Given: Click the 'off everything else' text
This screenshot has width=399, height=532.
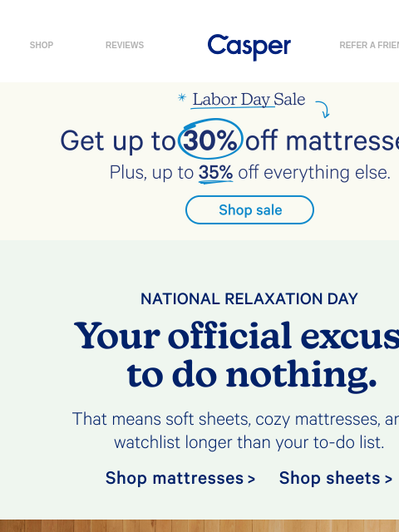Looking at the screenshot, I should click(x=314, y=172).
